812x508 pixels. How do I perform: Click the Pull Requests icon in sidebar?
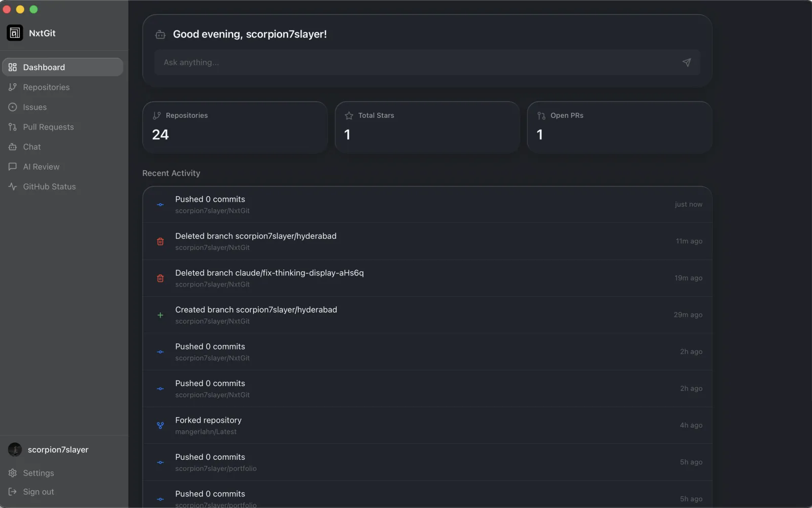[x=13, y=127]
